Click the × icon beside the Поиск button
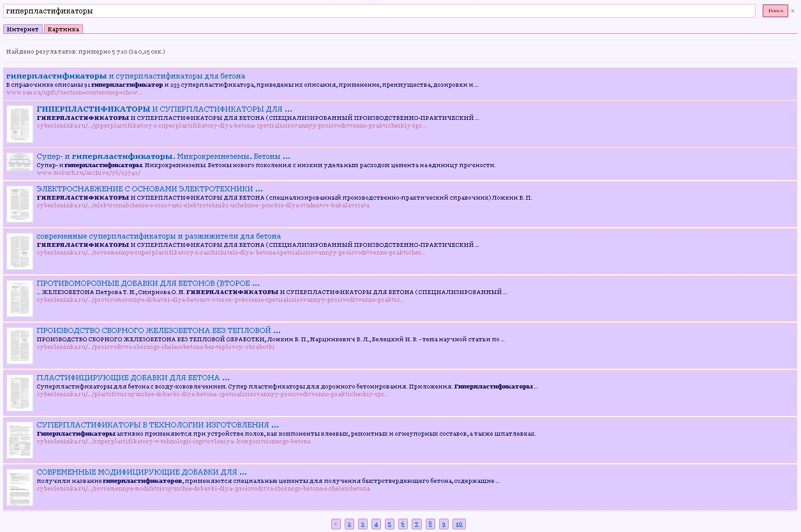The image size is (801, 532). (x=793, y=11)
